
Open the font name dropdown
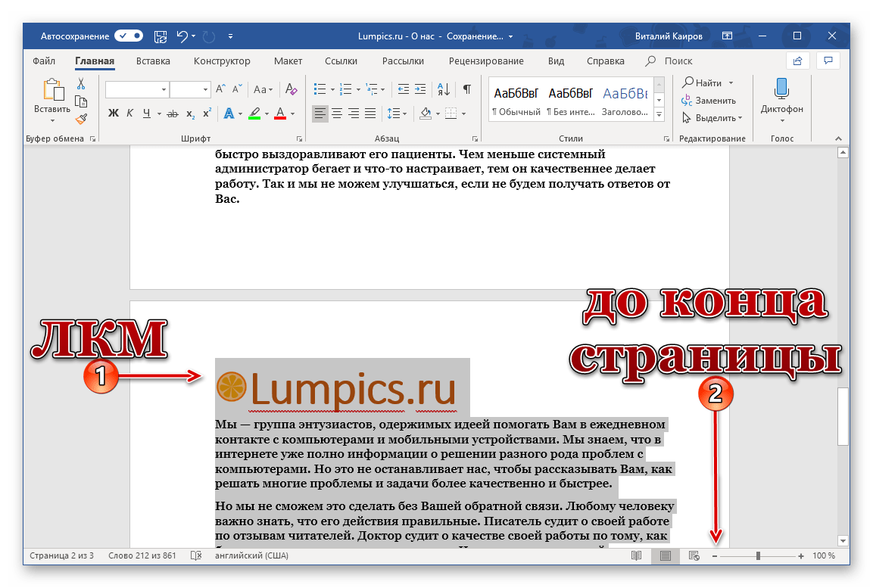[164, 89]
